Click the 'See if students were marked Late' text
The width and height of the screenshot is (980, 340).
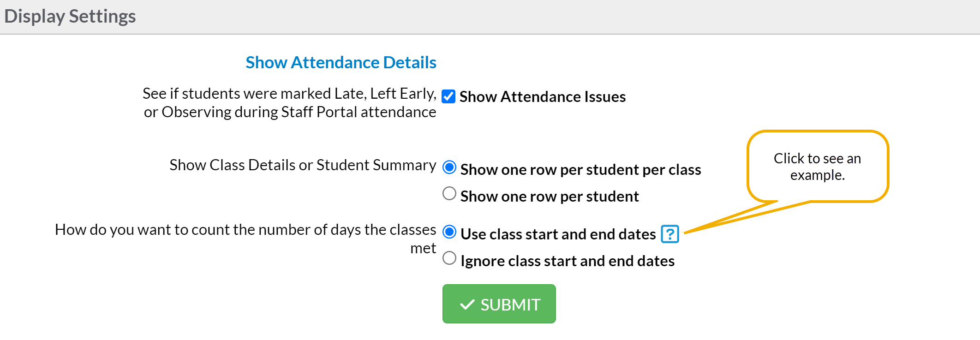289,94
